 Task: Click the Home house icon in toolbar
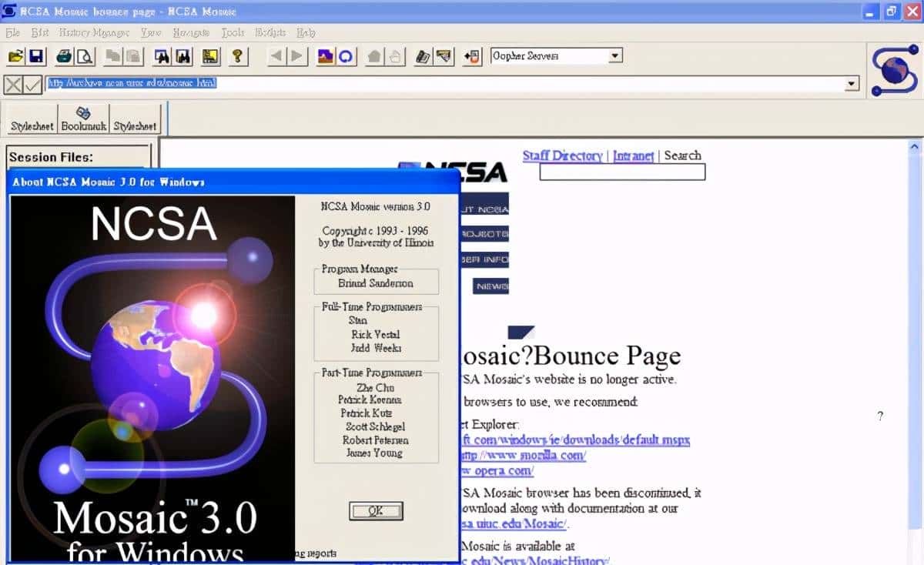pyautogui.click(x=375, y=56)
